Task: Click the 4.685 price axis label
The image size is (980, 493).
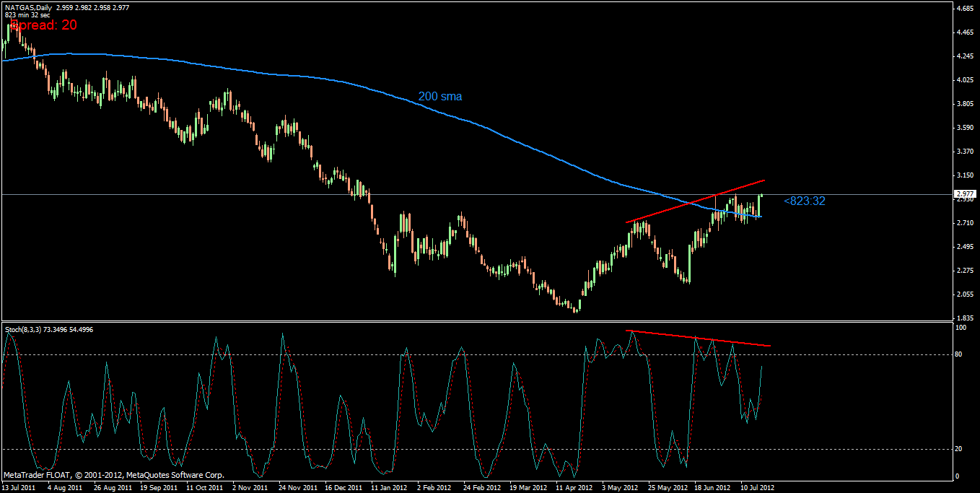Action: (963, 9)
